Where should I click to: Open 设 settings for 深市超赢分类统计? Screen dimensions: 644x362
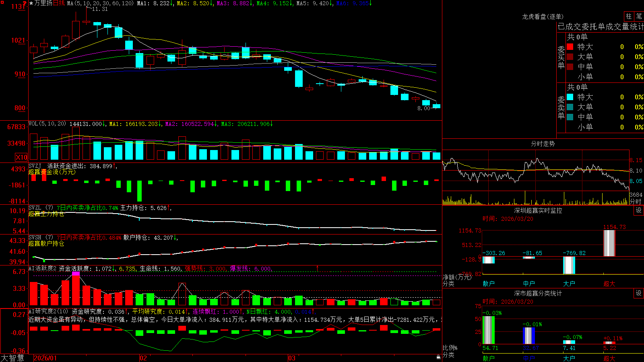point(639,293)
